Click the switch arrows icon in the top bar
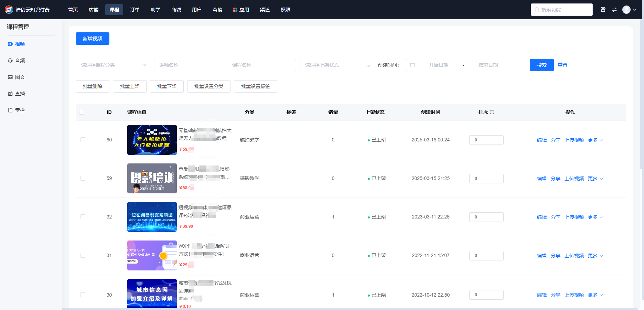 (x=614, y=10)
